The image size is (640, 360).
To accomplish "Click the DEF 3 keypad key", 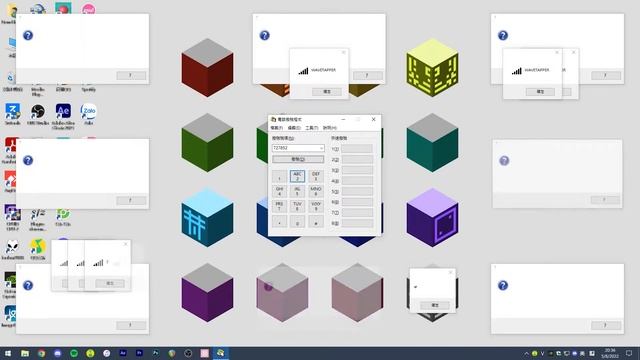I will click(316, 176).
